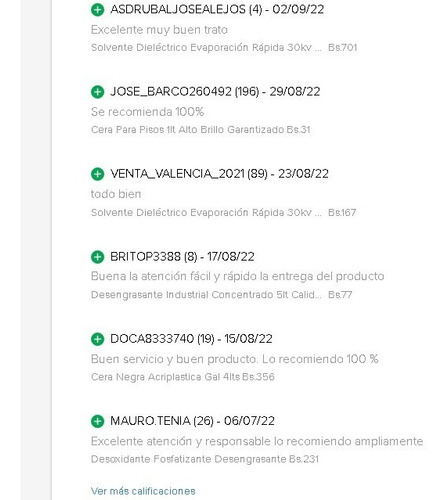
Task: Open JOSE_BARCO260492 user profile name
Action: coord(171,92)
